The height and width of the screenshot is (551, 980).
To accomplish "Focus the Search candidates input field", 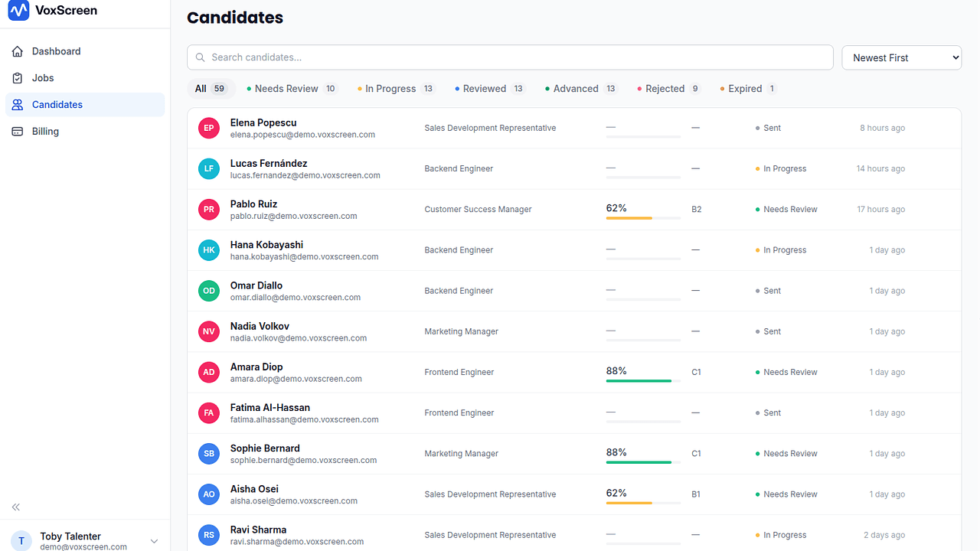I will [x=510, y=57].
